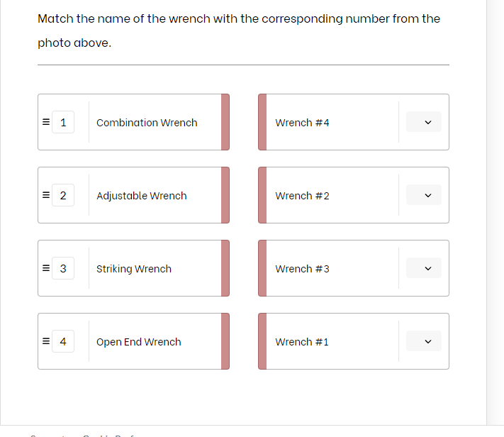Click drag handle icon beside Adjustable Wrench
504x437 pixels.
pyautogui.click(x=45, y=195)
